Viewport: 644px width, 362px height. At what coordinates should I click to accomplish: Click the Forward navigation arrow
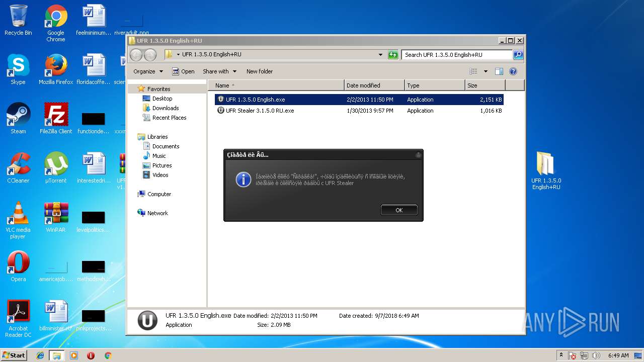pos(150,55)
